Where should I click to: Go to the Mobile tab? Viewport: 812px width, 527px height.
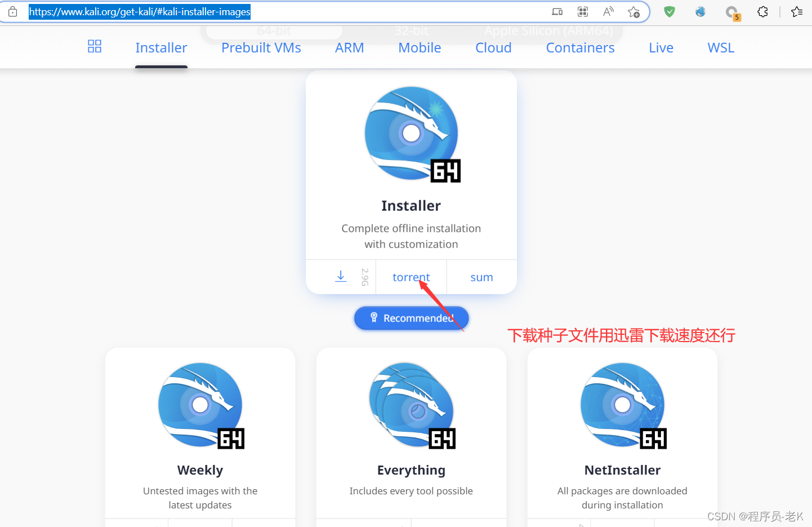(x=420, y=48)
